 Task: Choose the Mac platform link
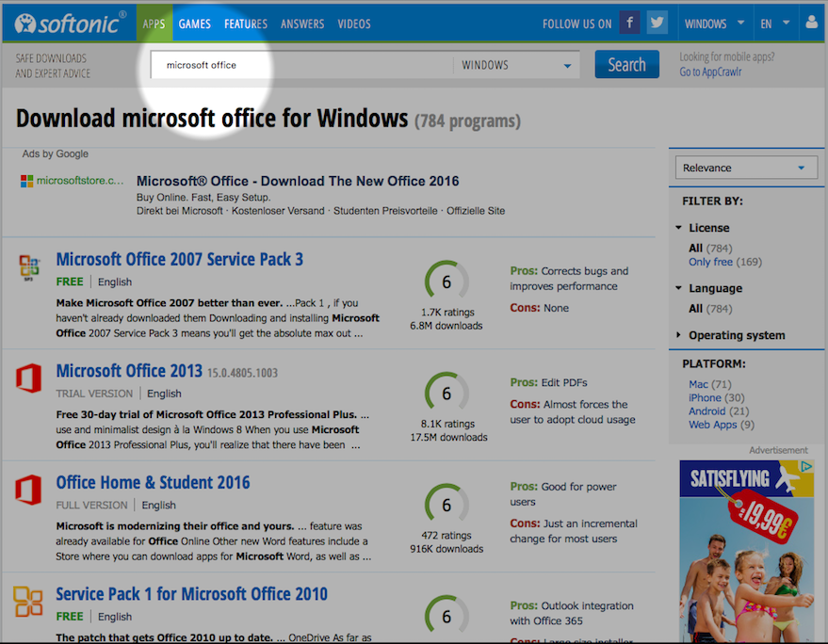698,384
